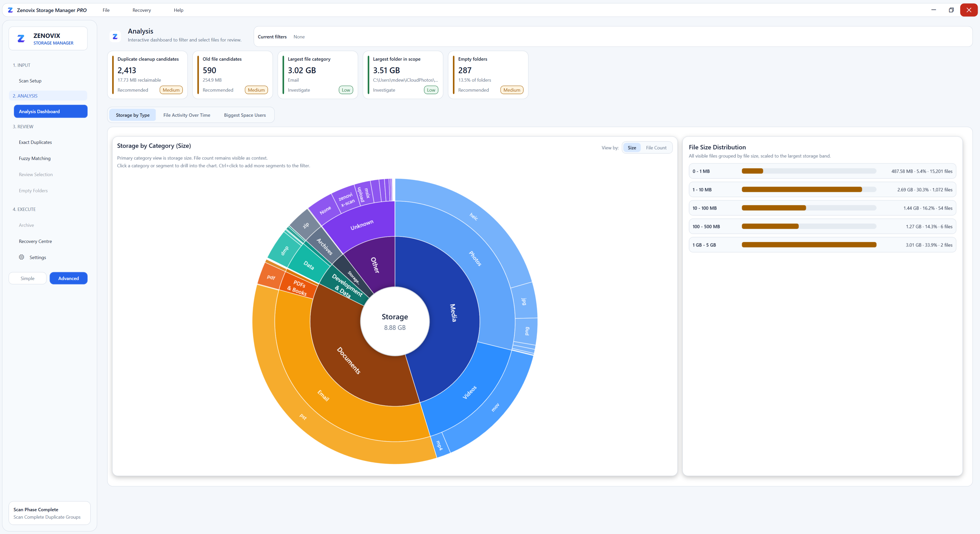Image resolution: width=980 pixels, height=534 pixels.
Task: Click Duplicate cleanup candidates card
Action: coord(148,74)
